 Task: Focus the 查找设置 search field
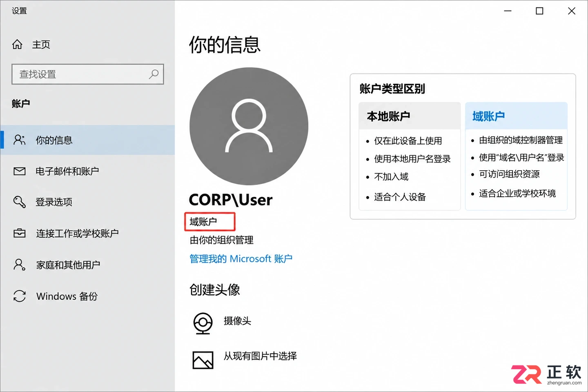click(88, 74)
